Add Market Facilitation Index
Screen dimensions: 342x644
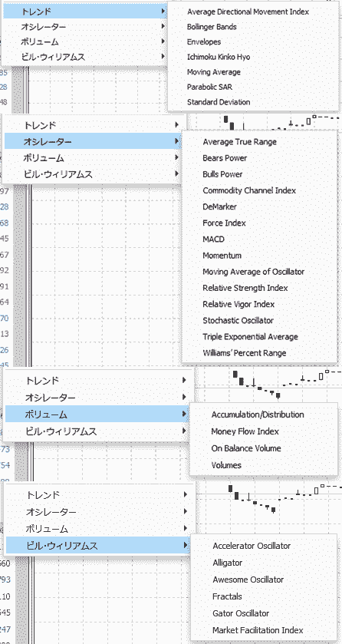tap(258, 629)
